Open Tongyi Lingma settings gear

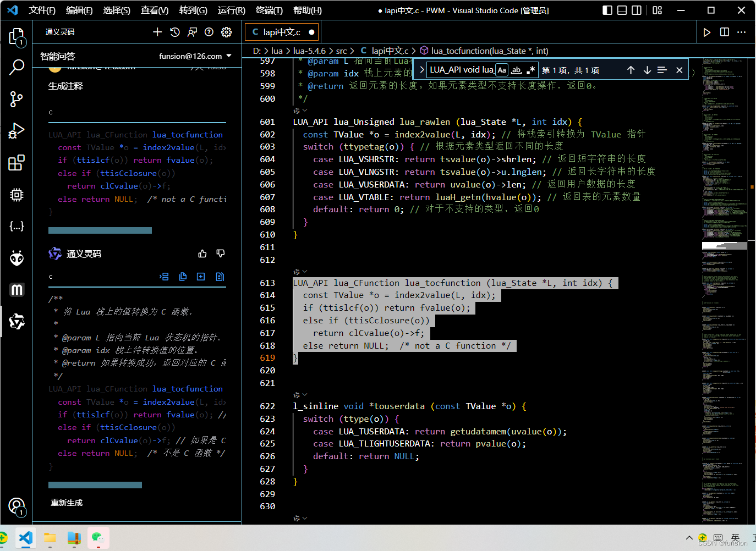pos(226,32)
